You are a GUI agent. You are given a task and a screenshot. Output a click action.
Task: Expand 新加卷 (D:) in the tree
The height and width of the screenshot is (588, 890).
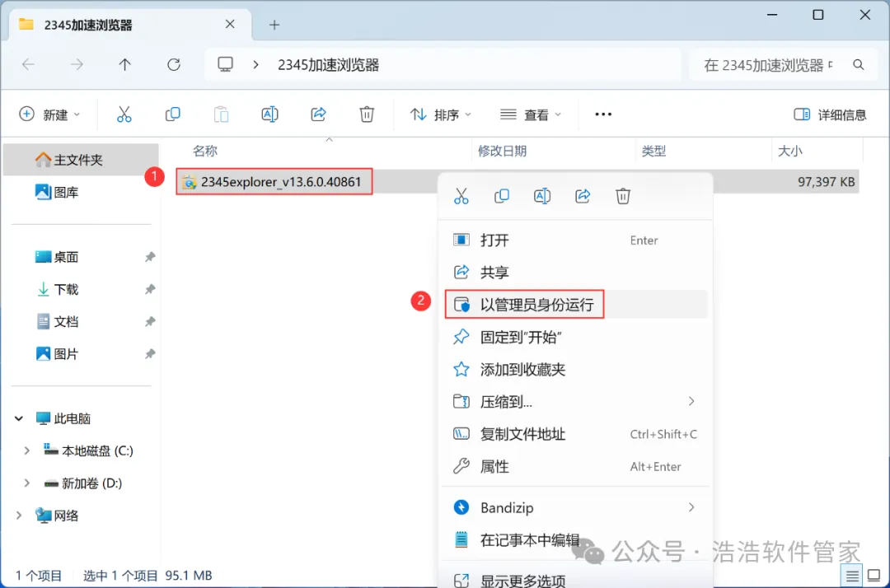point(26,483)
